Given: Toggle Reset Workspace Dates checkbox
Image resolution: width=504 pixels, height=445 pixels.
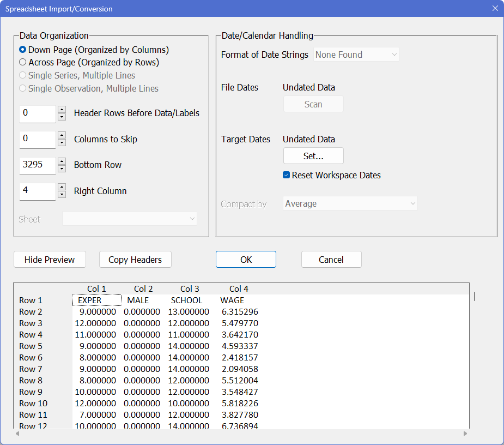Looking at the screenshot, I should click(x=286, y=175).
